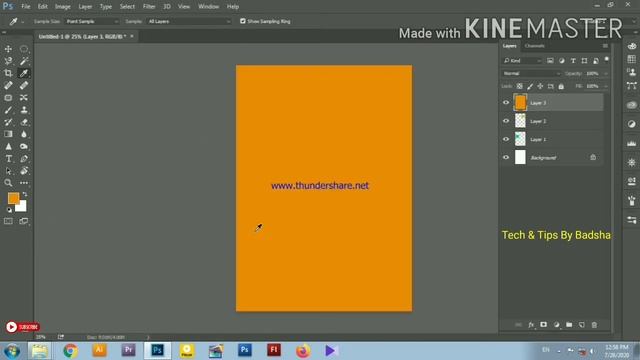
Task: Lock transparent pixels icon
Action: [x=520, y=87]
